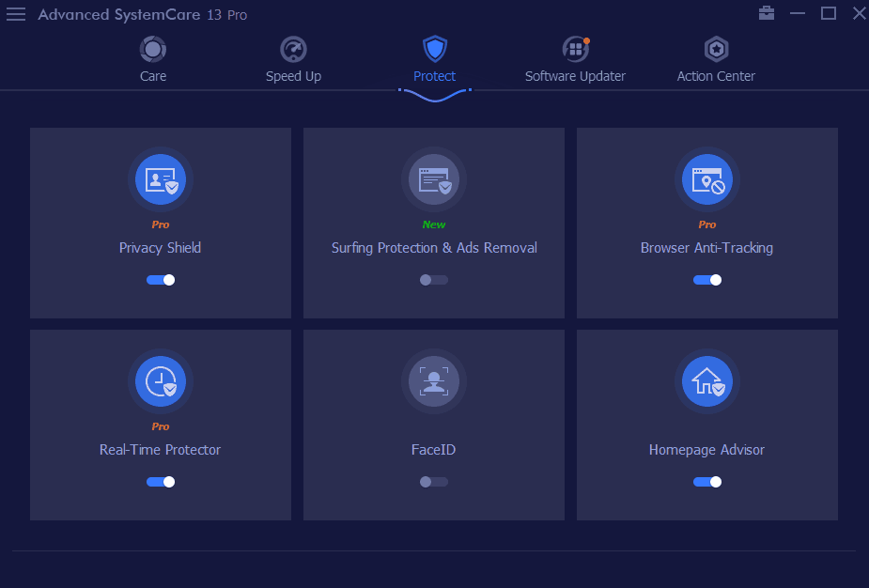Switch off Real-Time Protector

point(161,482)
